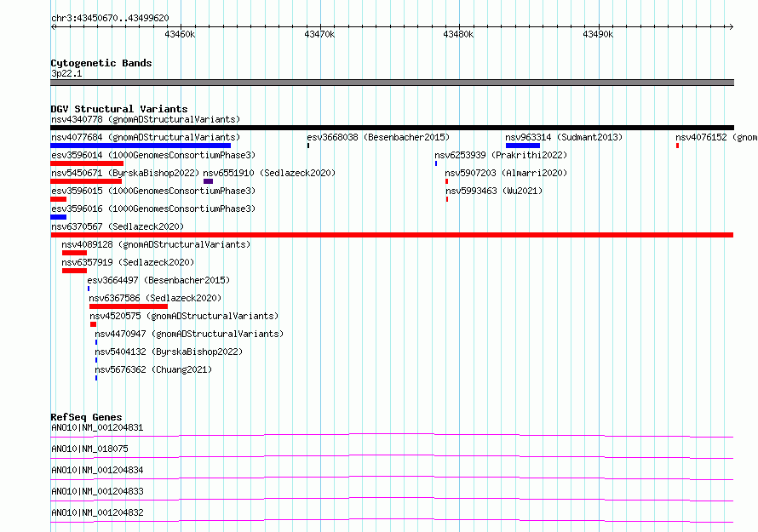Click the red nsv4089128 variant bar

pyautogui.click(x=74, y=253)
